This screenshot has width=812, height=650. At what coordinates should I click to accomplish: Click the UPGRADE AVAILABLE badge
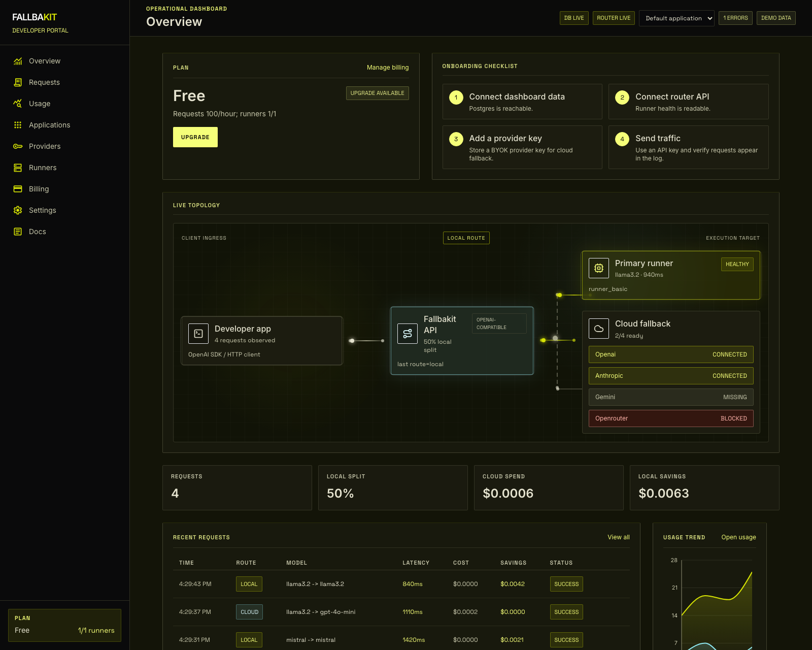click(x=377, y=93)
